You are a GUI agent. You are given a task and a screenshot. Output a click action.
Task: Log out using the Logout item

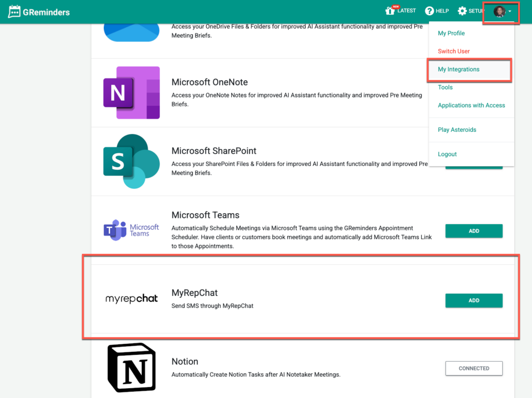point(447,154)
